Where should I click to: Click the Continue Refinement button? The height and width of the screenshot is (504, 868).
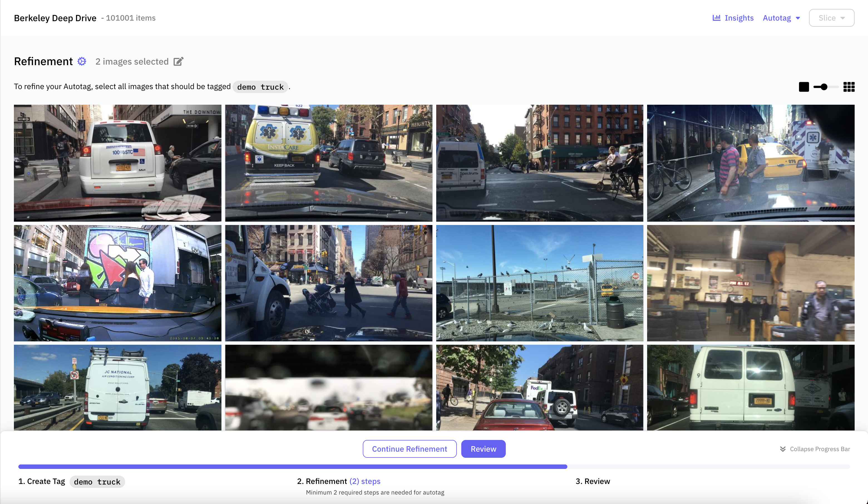pos(409,449)
